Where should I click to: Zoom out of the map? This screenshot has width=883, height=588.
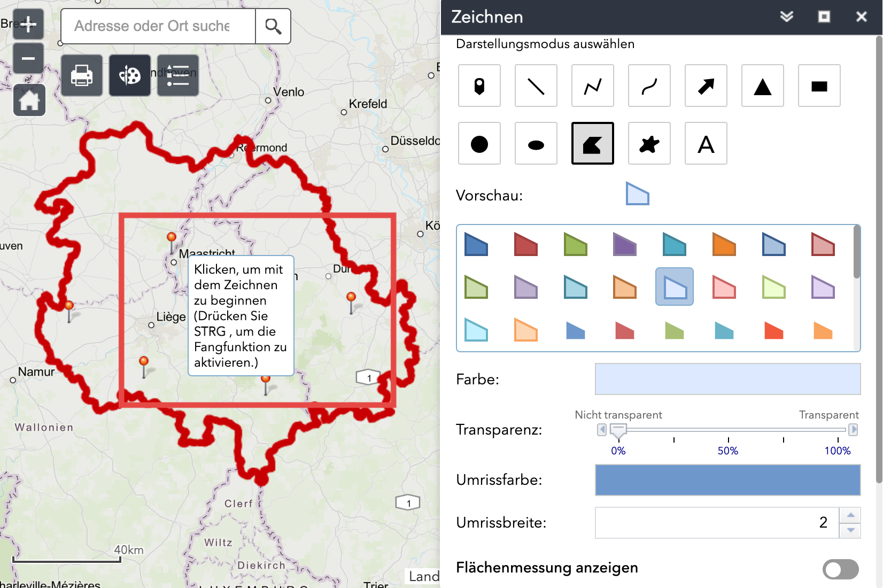[x=28, y=58]
